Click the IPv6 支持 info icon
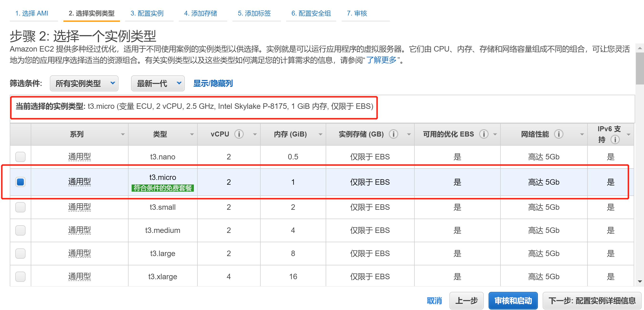This screenshot has width=644, height=310. pos(615,139)
